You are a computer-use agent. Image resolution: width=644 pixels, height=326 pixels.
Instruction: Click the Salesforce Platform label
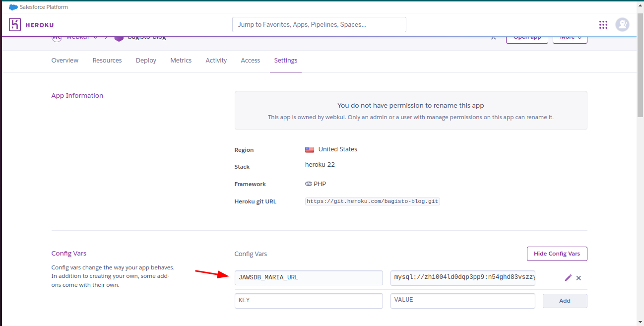coord(44,7)
